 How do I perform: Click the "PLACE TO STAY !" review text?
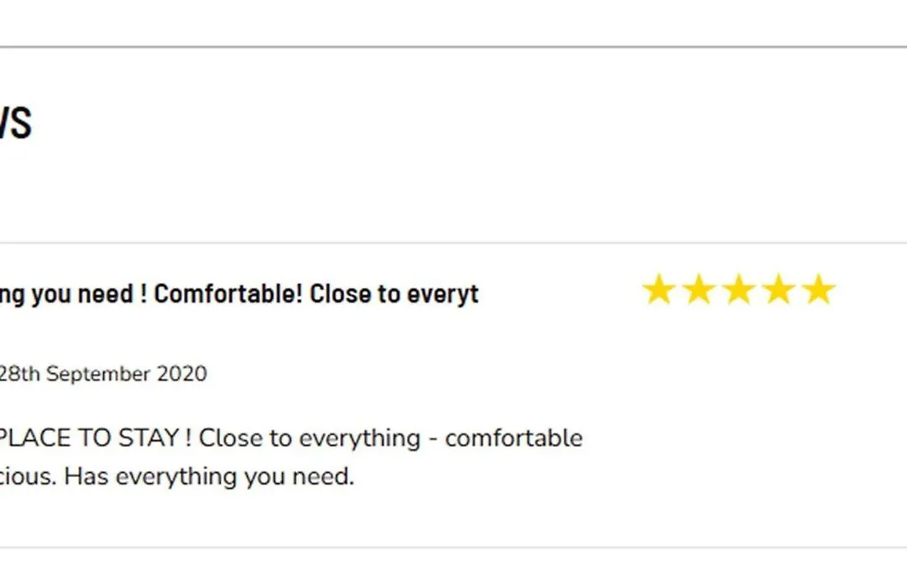(x=89, y=438)
